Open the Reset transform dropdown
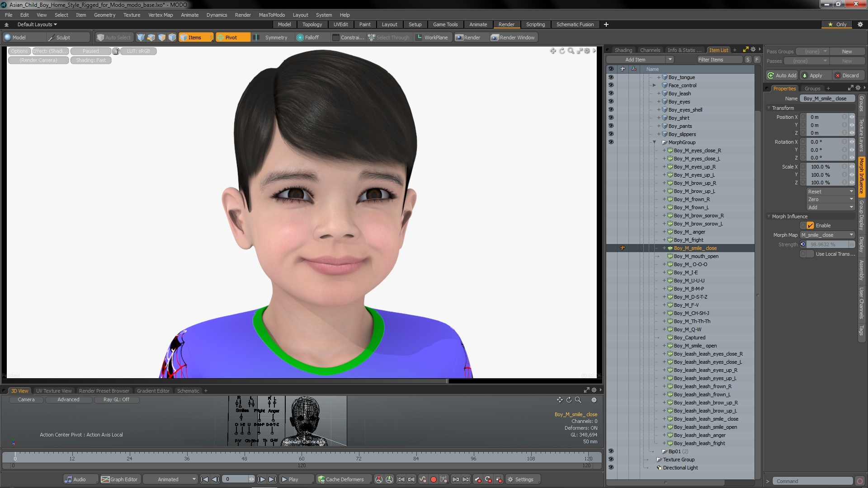 click(x=830, y=192)
